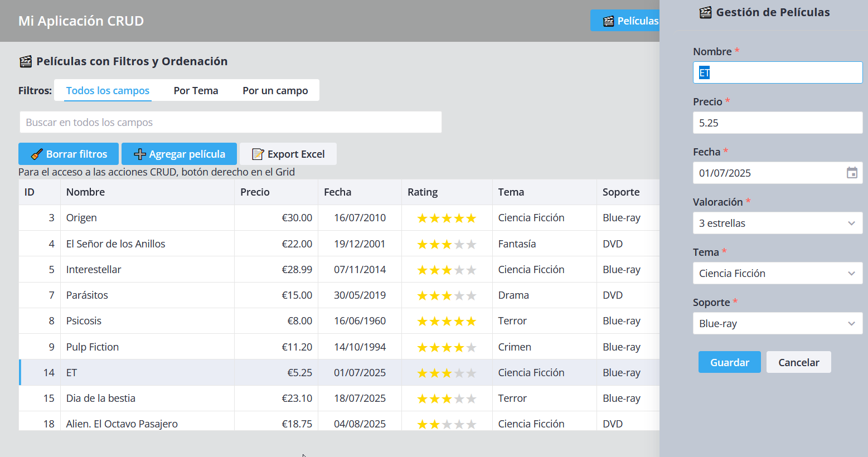Click the notepad icon on Export Excel
This screenshot has width=868, height=457.
(258, 154)
